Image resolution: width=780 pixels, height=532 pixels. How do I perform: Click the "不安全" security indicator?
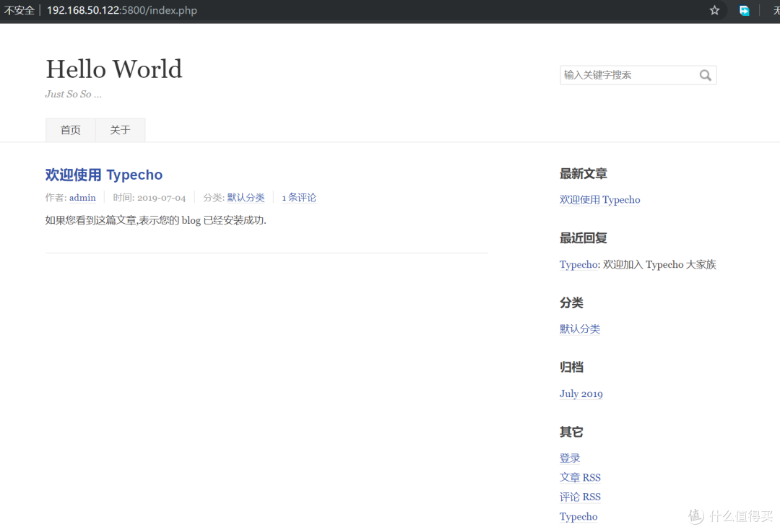tap(19, 10)
